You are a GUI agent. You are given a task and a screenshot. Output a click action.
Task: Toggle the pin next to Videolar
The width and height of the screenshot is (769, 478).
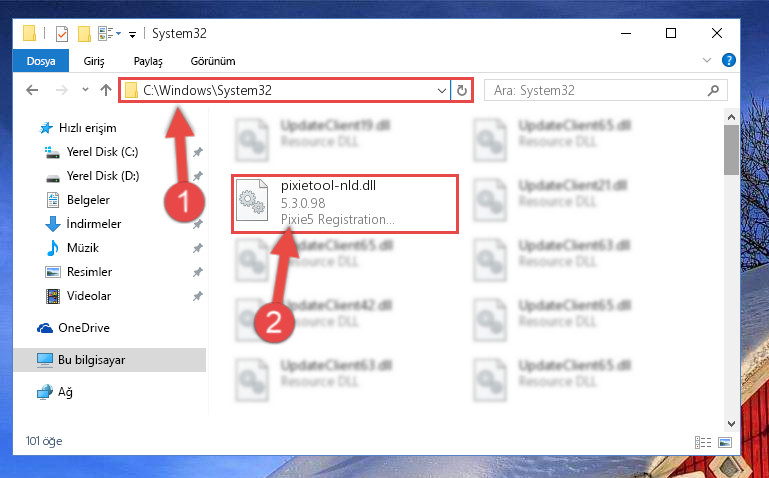[x=197, y=296]
